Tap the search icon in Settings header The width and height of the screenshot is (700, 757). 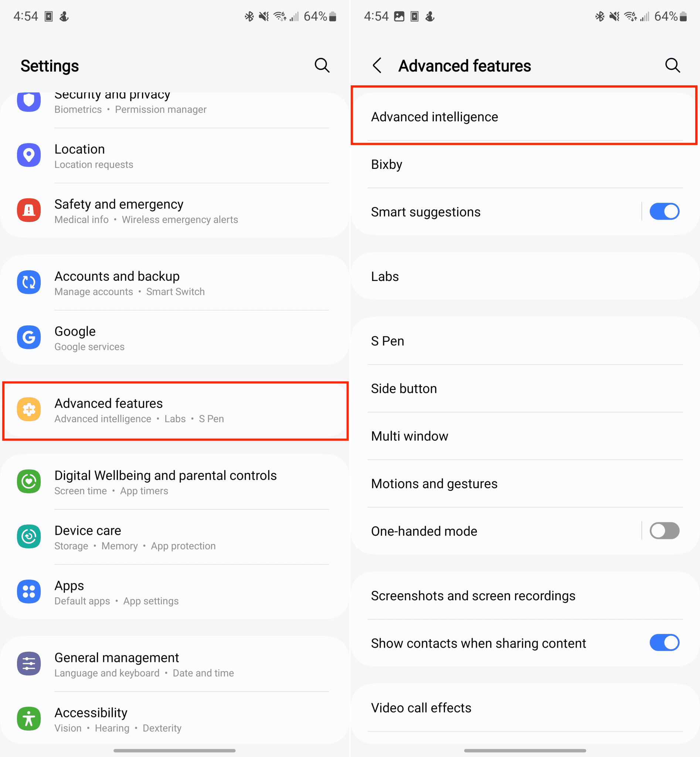(x=322, y=65)
